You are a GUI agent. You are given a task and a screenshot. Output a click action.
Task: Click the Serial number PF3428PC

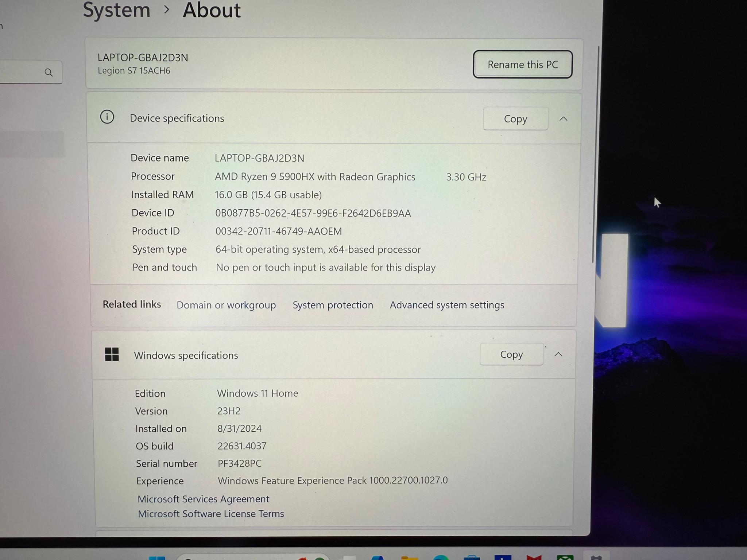coord(240,463)
